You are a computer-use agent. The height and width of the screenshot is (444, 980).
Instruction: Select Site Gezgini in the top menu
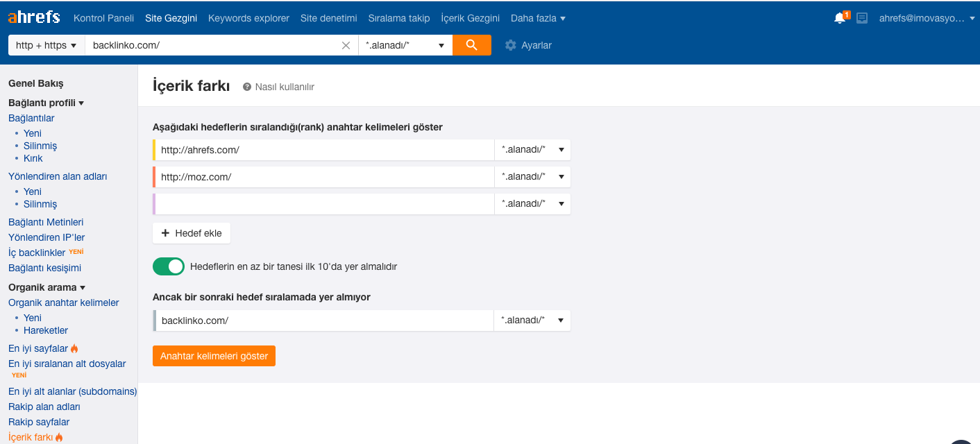[171, 18]
